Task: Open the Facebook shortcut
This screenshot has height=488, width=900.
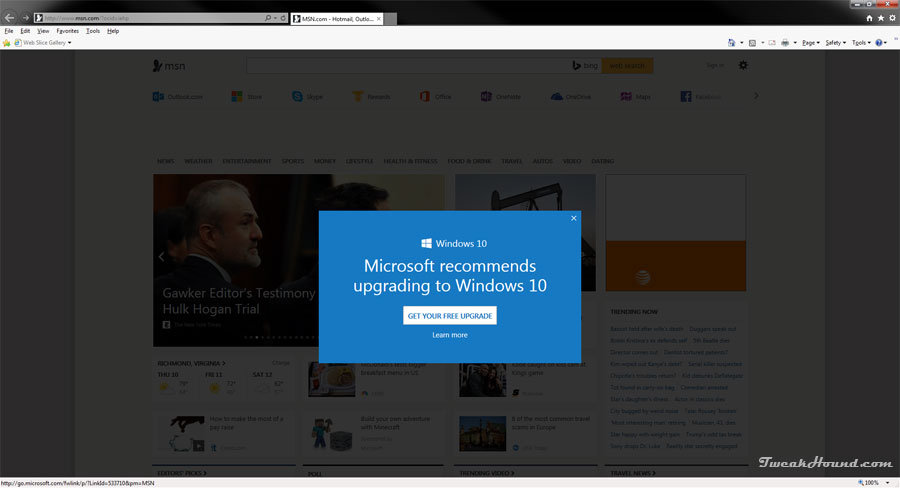Action: click(x=701, y=96)
